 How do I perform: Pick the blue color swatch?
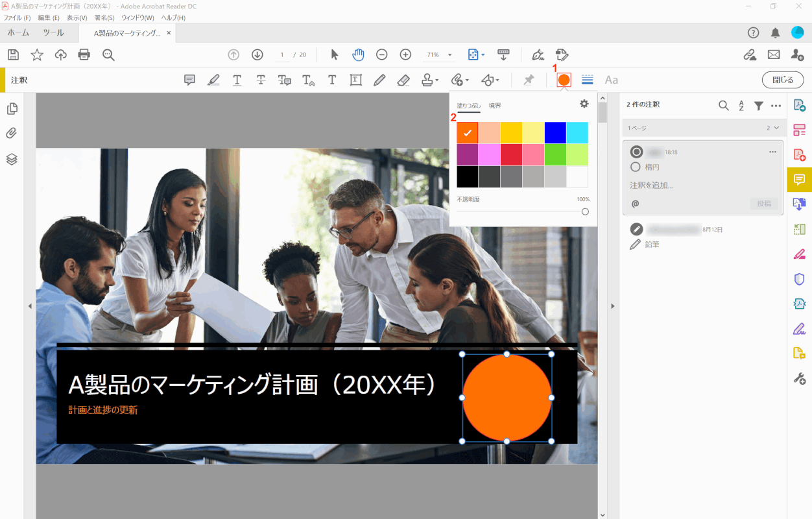pyautogui.click(x=555, y=132)
